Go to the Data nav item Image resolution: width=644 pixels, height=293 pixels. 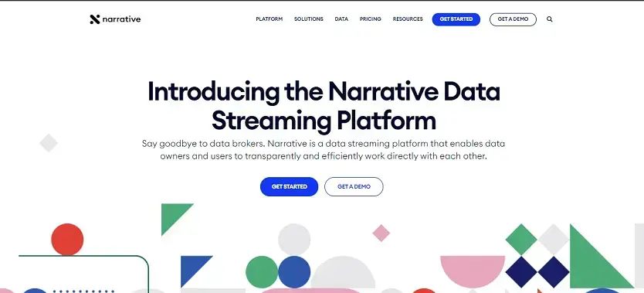coord(341,19)
